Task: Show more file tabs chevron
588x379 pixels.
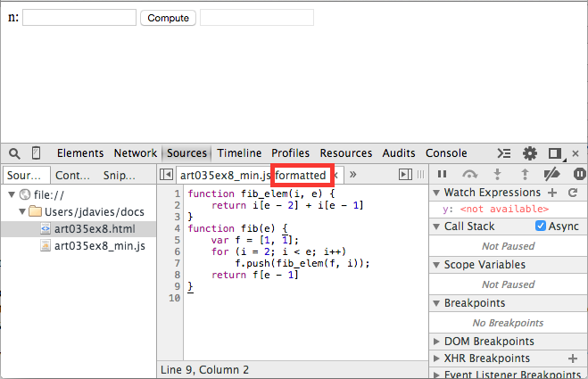Action: 352,174
